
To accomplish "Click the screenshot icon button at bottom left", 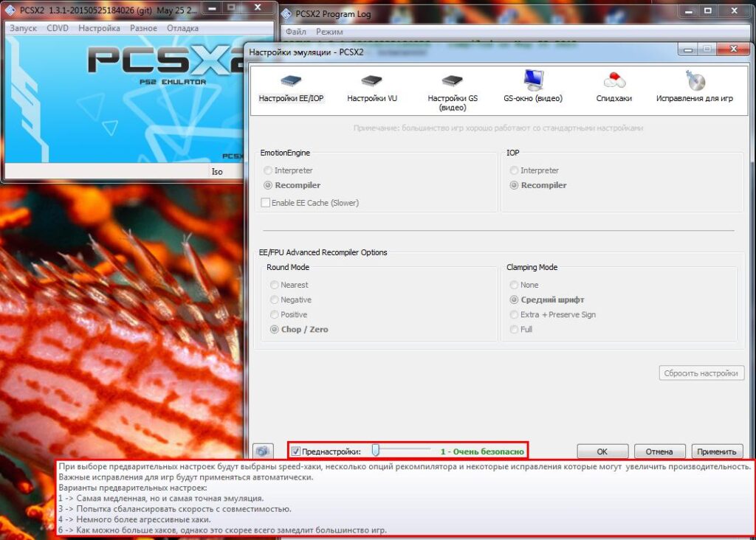I will point(261,451).
